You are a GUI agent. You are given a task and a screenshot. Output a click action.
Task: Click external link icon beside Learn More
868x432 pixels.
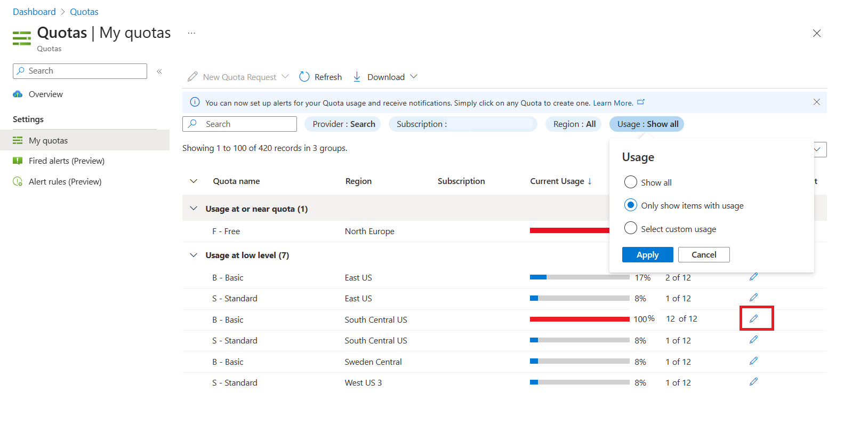click(641, 102)
